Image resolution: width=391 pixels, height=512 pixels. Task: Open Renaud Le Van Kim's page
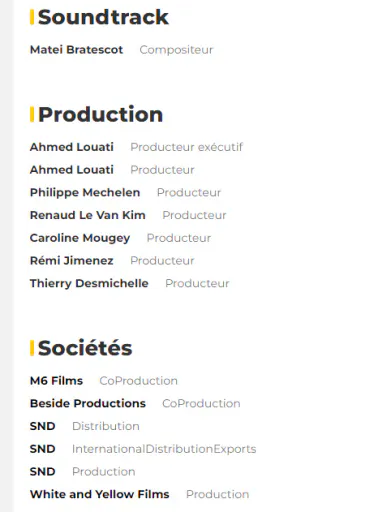point(88,215)
